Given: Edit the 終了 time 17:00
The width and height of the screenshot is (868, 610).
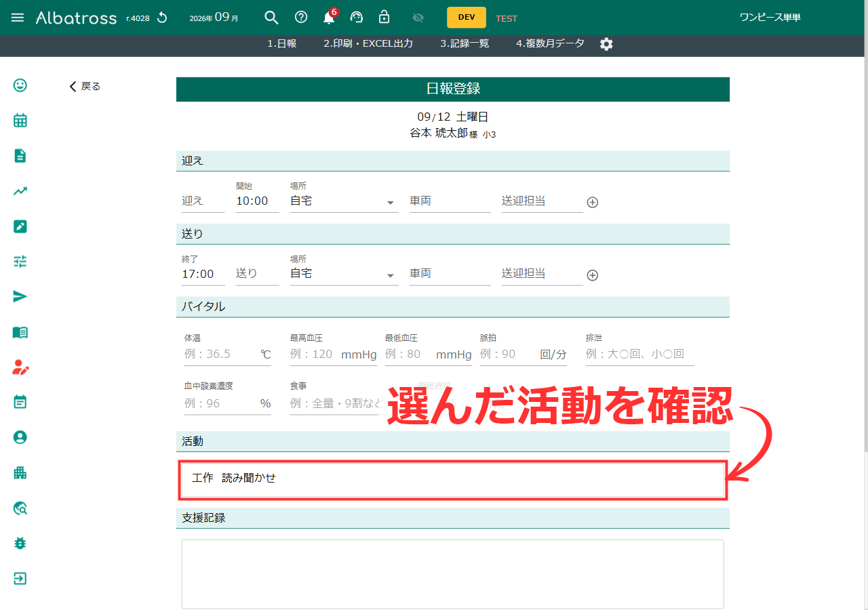Looking at the screenshot, I should 203,274.
